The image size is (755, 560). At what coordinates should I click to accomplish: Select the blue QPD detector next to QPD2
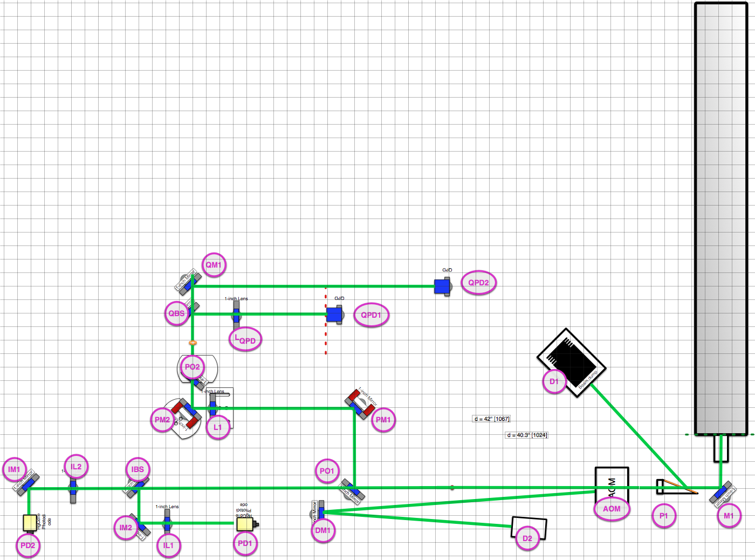pos(443,286)
